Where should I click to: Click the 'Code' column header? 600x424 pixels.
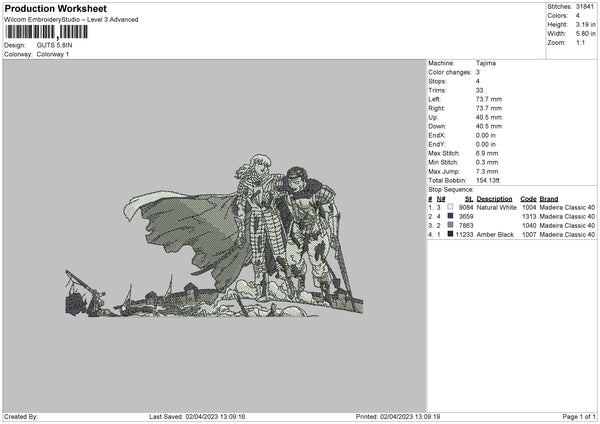pyautogui.click(x=528, y=199)
